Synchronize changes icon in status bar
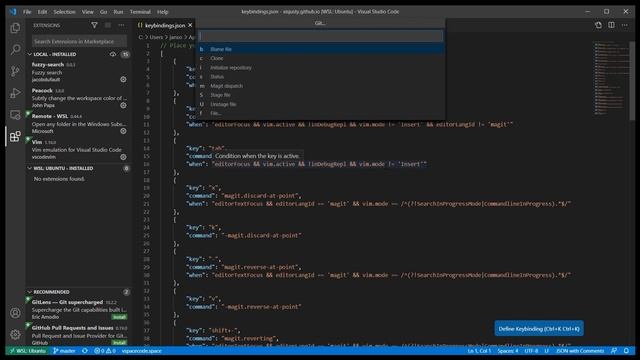 pos(85,351)
